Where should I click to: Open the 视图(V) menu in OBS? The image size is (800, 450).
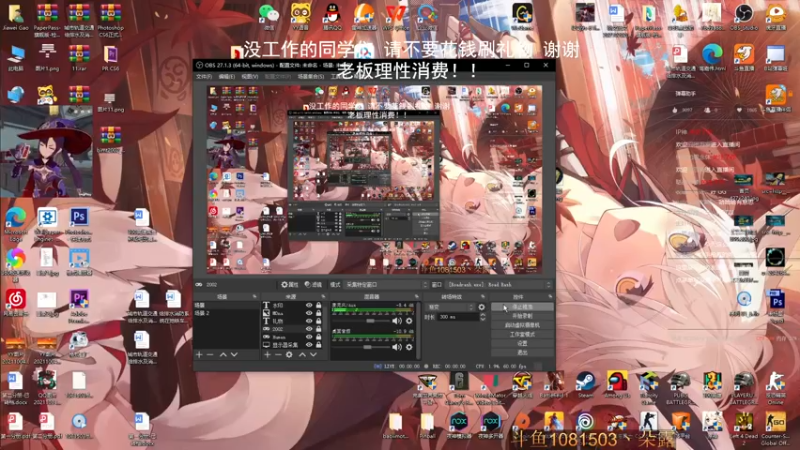tap(249, 77)
